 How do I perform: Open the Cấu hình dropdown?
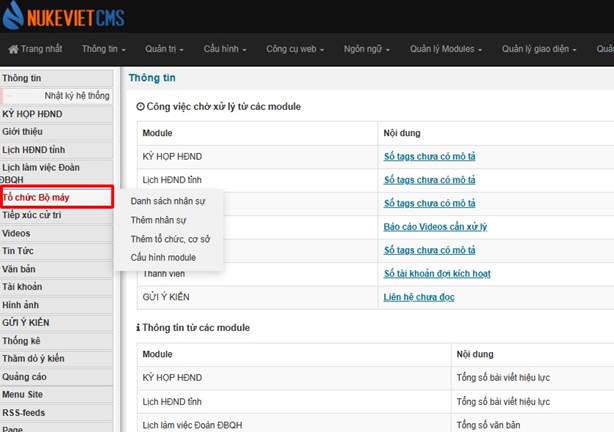[x=228, y=49]
